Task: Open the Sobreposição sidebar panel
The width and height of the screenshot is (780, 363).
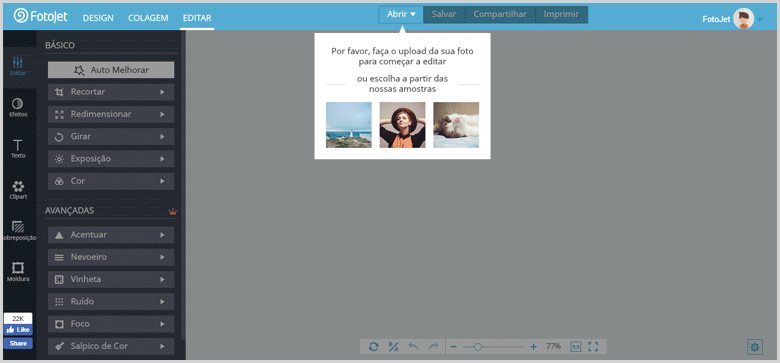Action: (x=18, y=231)
